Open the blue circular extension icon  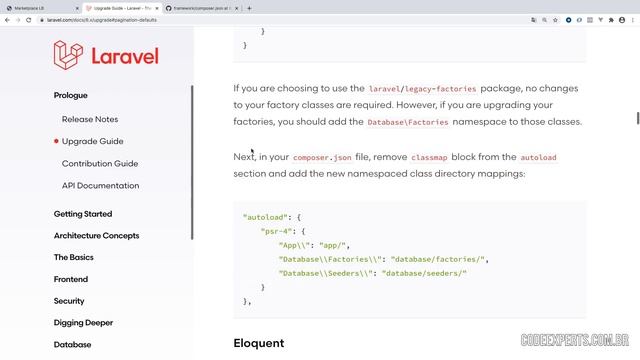click(x=568, y=20)
